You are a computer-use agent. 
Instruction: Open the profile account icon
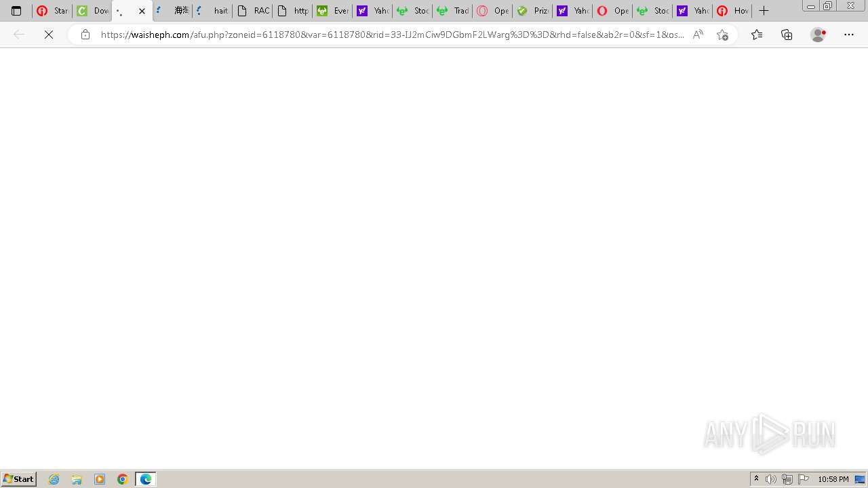[818, 35]
